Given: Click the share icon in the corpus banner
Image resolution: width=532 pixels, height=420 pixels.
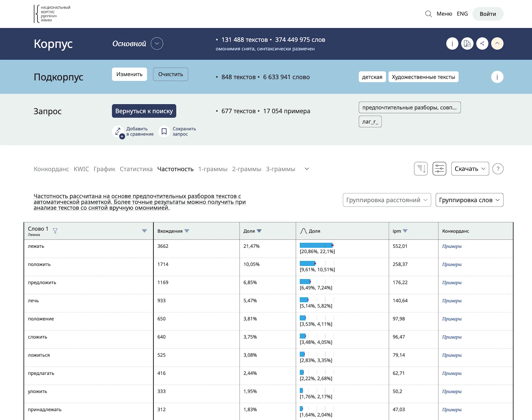Looking at the screenshot, I should pos(482,43).
